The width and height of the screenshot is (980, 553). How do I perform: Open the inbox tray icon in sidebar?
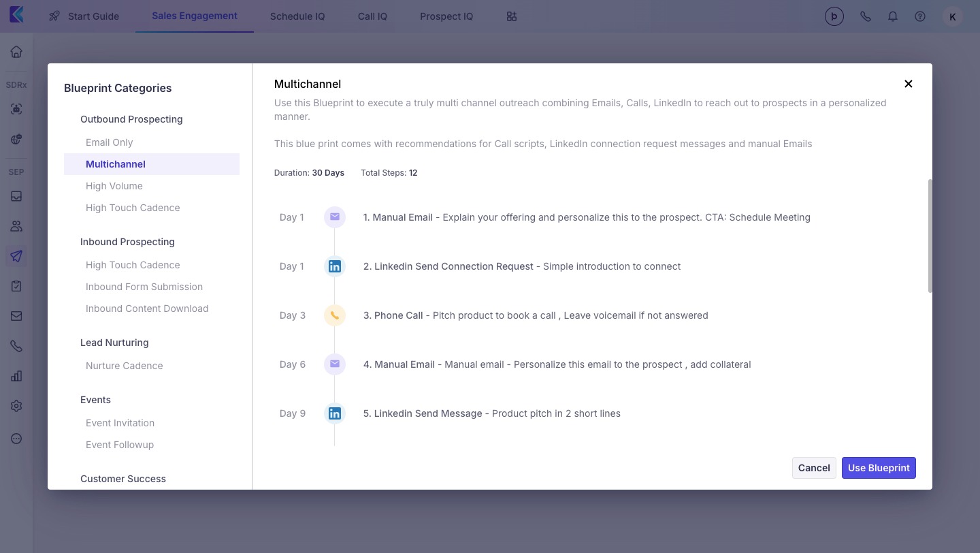click(x=16, y=196)
